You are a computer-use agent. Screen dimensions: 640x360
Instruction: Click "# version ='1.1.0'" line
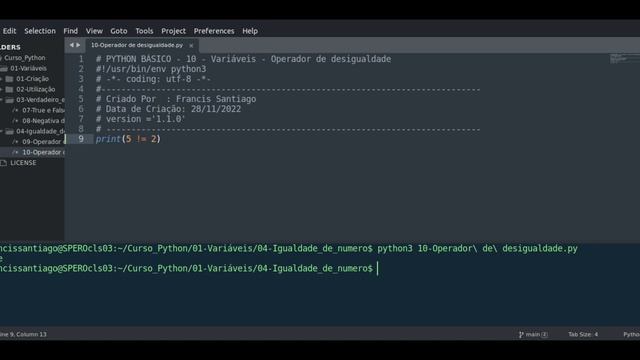[x=140, y=119]
